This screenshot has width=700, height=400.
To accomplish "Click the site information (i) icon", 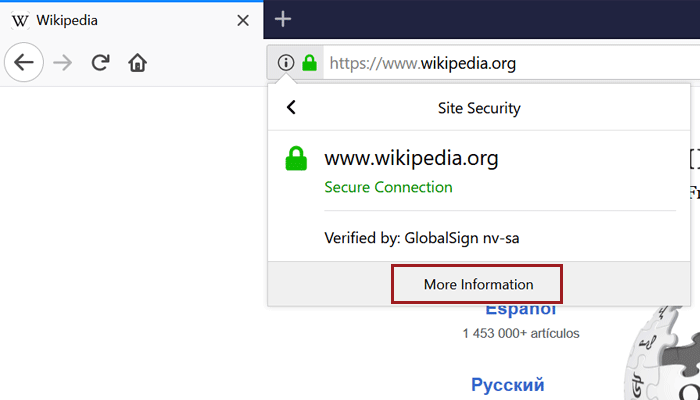I will (285, 63).
